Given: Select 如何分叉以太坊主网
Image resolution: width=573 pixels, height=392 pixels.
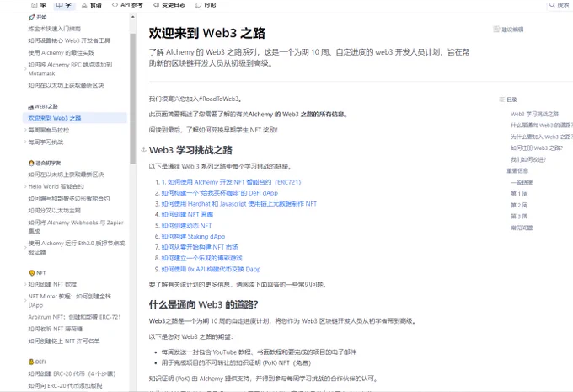Looking at the screenshot, I should 55,211.
